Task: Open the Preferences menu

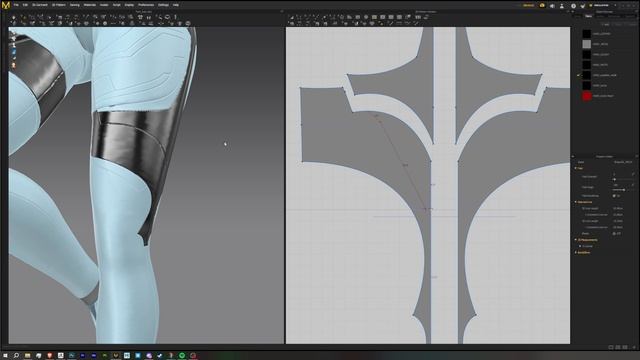Action: (146, 5)
